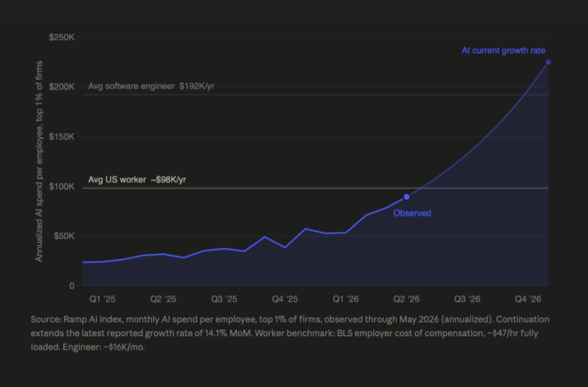Click the 'Avg US worker ~$98K/yr' label

137,180
